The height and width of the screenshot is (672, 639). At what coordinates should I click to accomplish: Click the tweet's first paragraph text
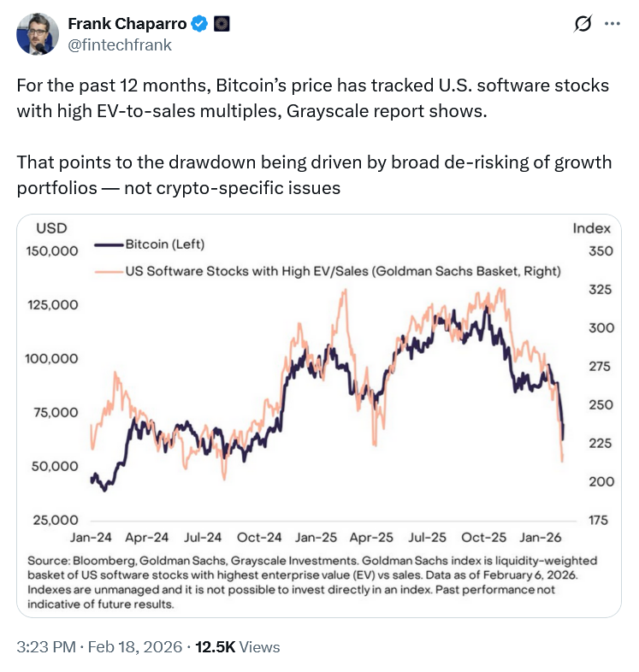[312, 97]
